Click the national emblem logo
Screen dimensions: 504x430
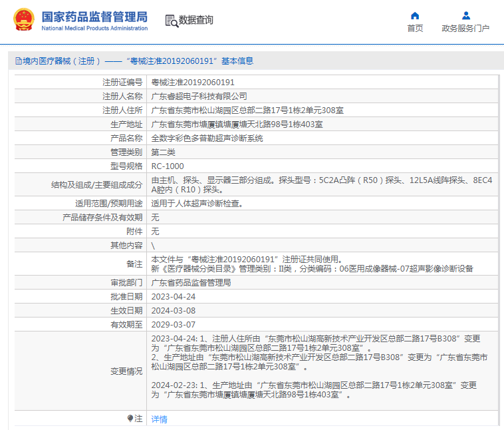[23, 20]
